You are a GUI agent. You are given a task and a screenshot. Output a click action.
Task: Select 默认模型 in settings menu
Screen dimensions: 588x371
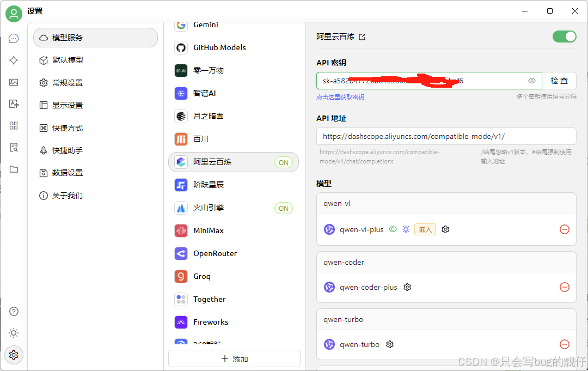pos(96,60)
